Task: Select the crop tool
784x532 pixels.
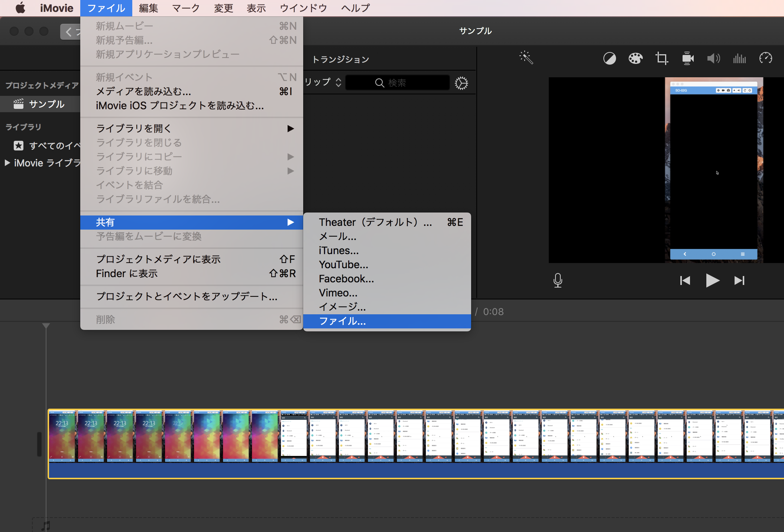Action: [661, 58]
